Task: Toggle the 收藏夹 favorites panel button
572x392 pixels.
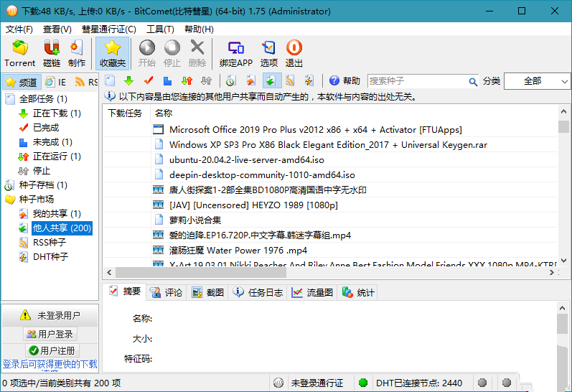Action: pos(112,53)
